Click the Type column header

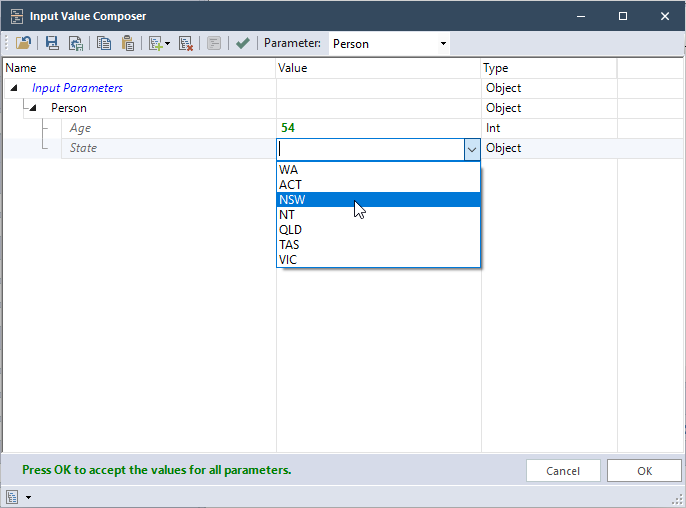click(x=549, y=68)
